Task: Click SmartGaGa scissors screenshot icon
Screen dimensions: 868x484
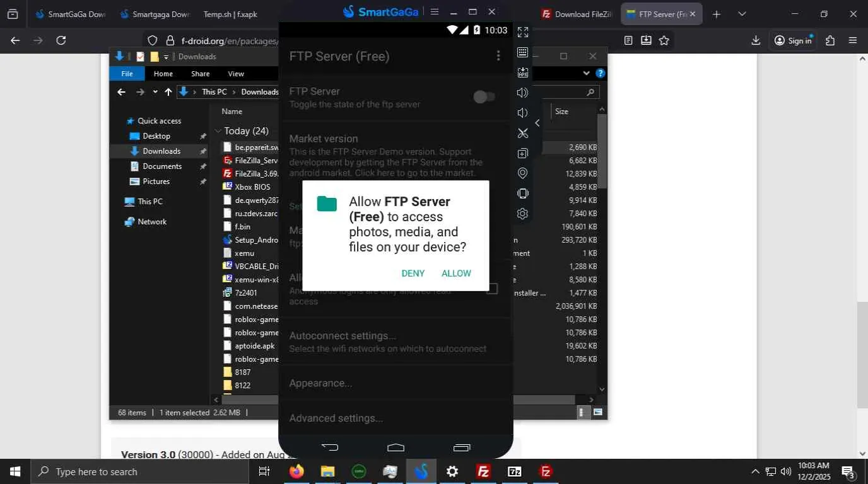Action: [x=523, y=133]
